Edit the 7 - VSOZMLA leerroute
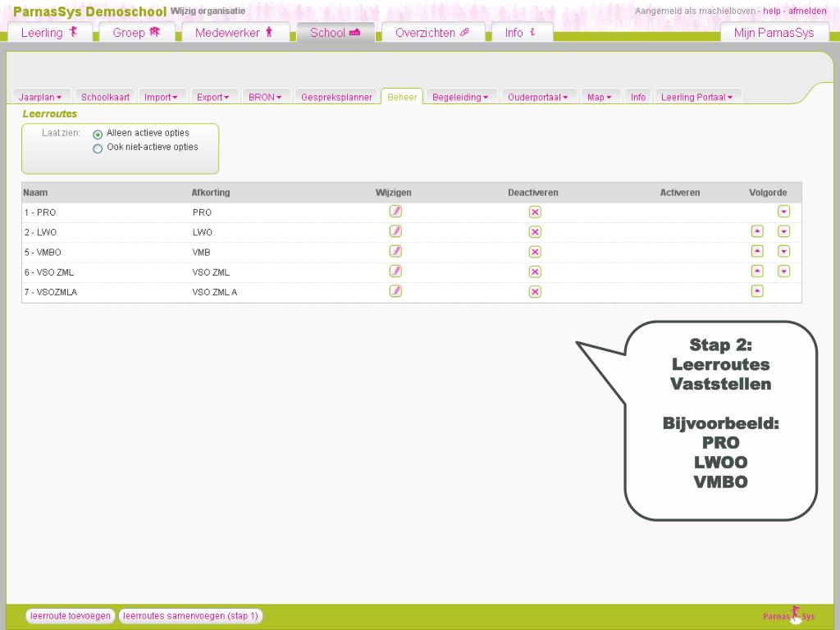This screenshot has height=630, width=840. point(395,291)
